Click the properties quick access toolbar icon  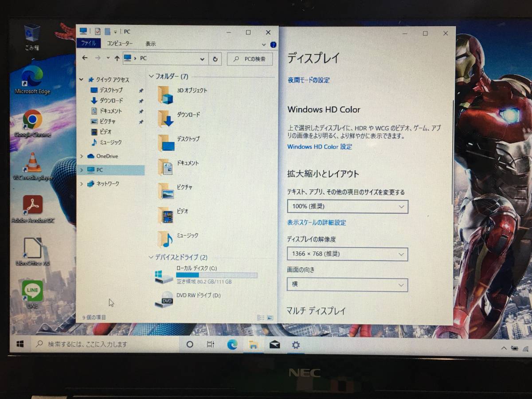point(98,31)
